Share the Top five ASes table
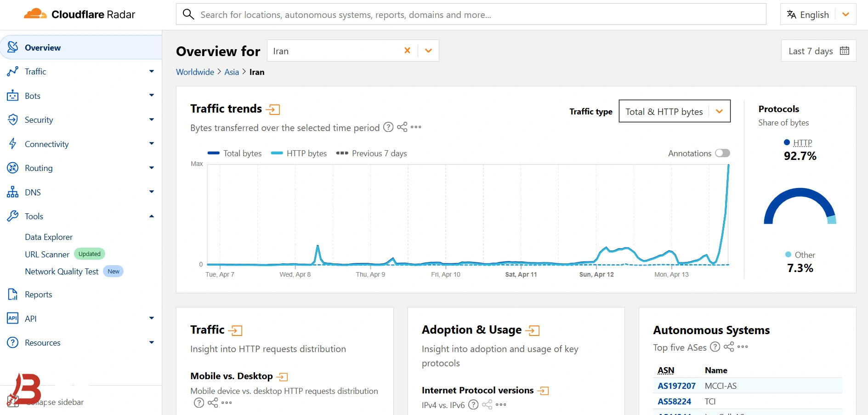This screenshot has width=868, height=415. tap(729, 347)
